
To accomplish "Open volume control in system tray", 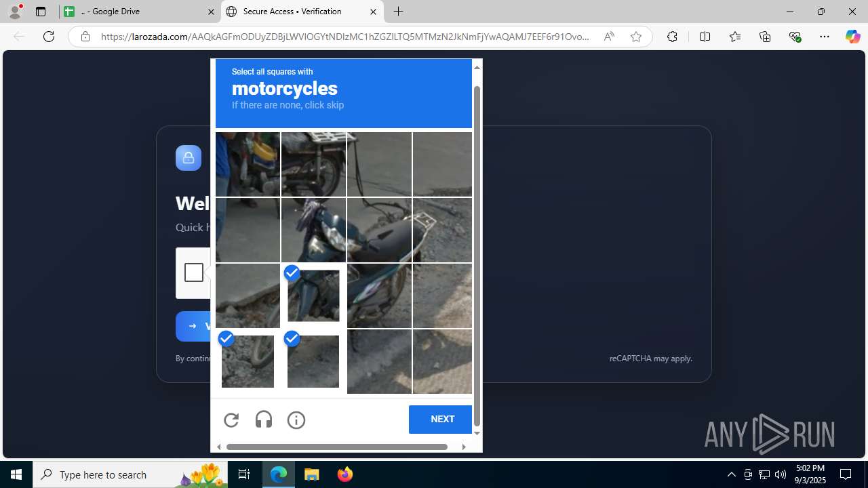I will coord(781,474).
